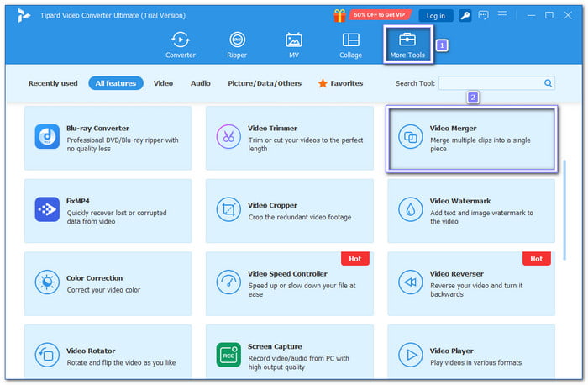Open the Video Merger title
The width and height of the screenshot is (588, 385).
453,129
